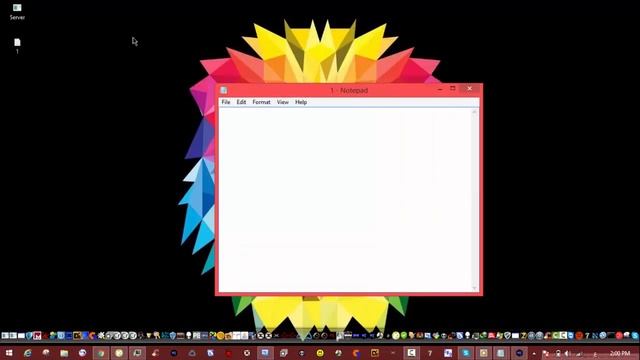This screenshot has height=360, width=640.
Task: Show hidden system tray icons
Action: (x=534, y=353)
